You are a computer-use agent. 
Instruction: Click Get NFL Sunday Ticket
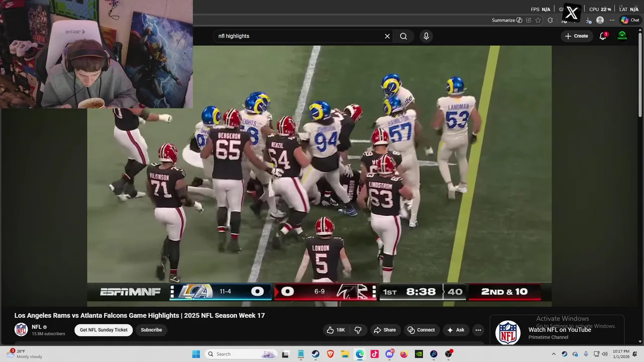click(104, 330)
